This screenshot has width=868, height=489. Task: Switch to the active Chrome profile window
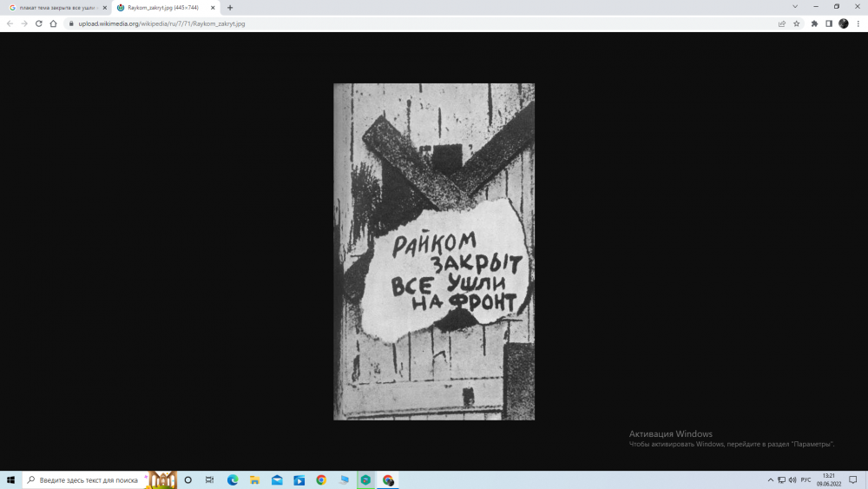coord(388,480)
